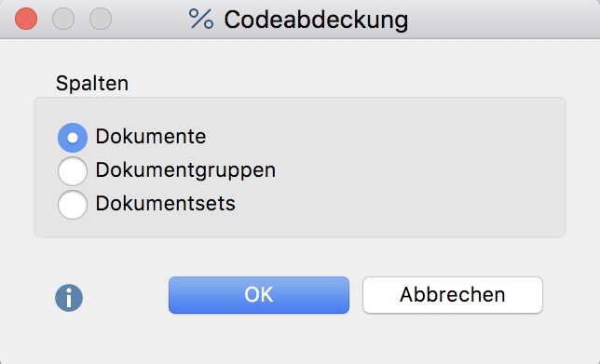600x364 pixels.
Task: Select the Dokumentsets radio button
Action: point(73,205)
